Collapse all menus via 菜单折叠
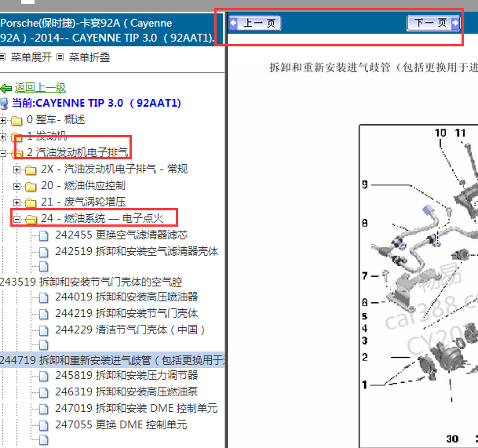Viewport: 478px width, 448px height. tap(89, 57)
